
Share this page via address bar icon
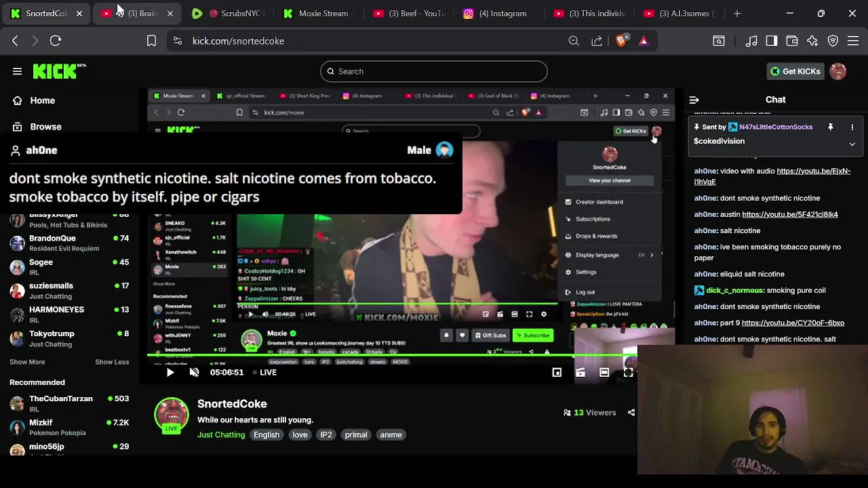tap(597, 41)
